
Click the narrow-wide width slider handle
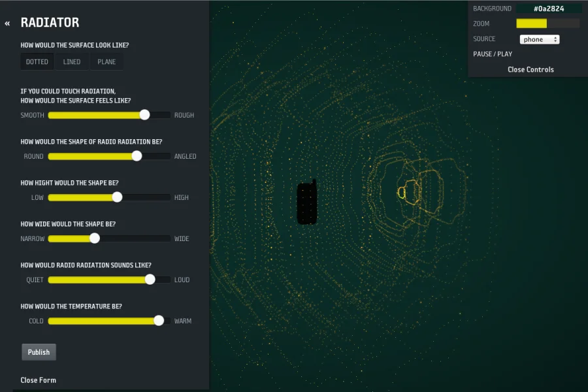(95, 238)
